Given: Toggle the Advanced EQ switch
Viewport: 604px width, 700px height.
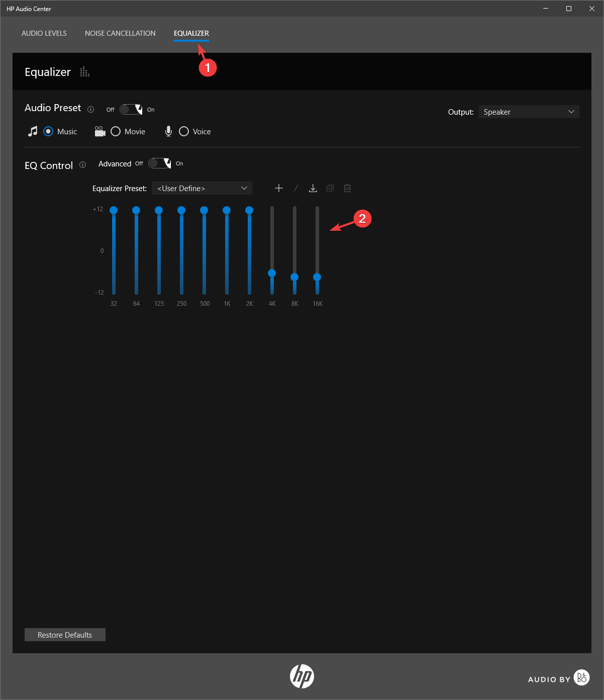Looking at the screenshot, I should 159,163.
